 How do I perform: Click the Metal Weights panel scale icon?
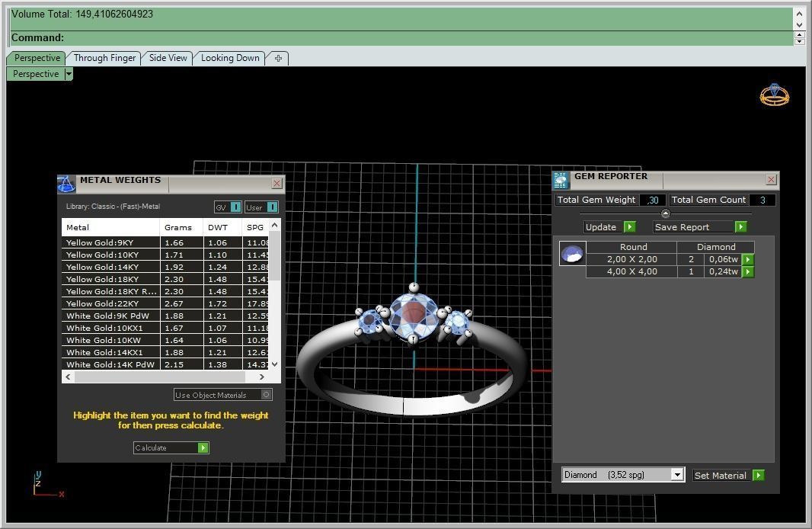pyautogui.click(x=66, y=184)
